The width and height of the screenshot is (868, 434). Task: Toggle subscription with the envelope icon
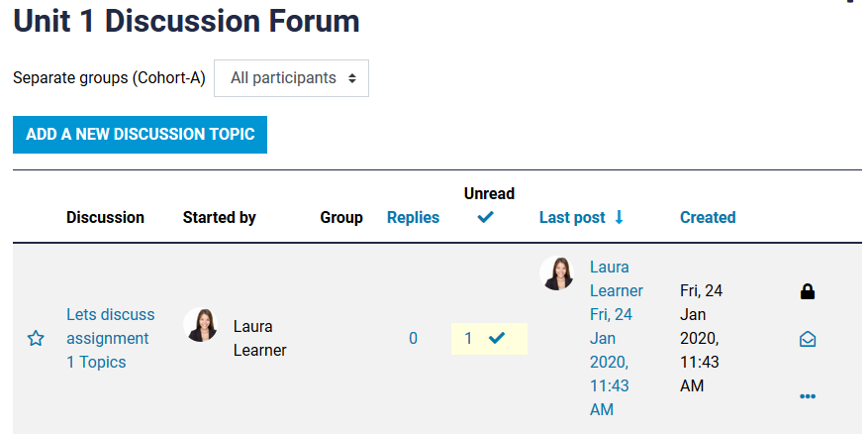pyautogui.click(x=808, y=339)
